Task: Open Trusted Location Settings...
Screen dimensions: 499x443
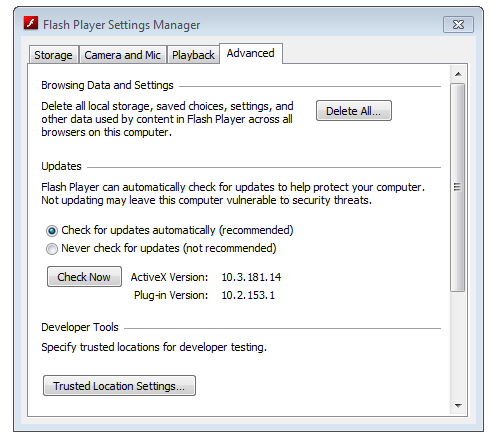Action: pyautogui.click(x=119, y=386)
